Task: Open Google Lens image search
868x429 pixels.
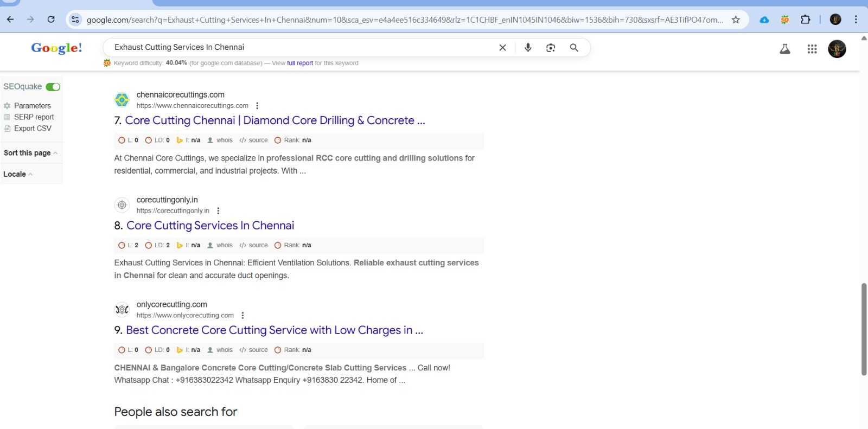Action: [551, 48]
